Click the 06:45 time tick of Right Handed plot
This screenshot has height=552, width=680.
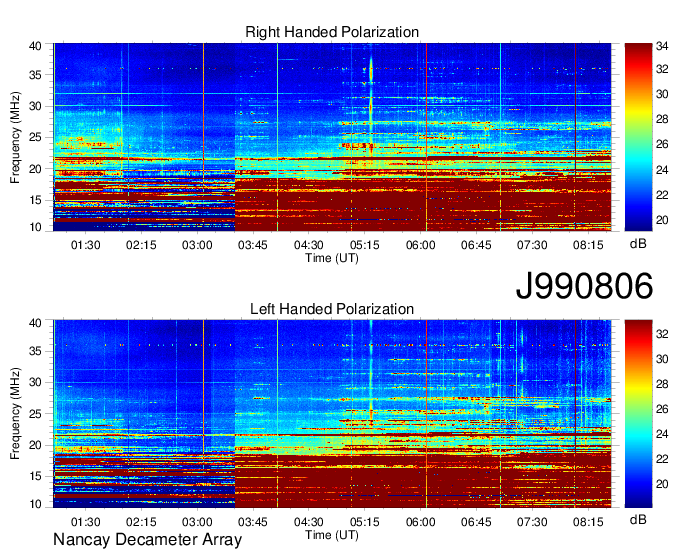point(476,245)
